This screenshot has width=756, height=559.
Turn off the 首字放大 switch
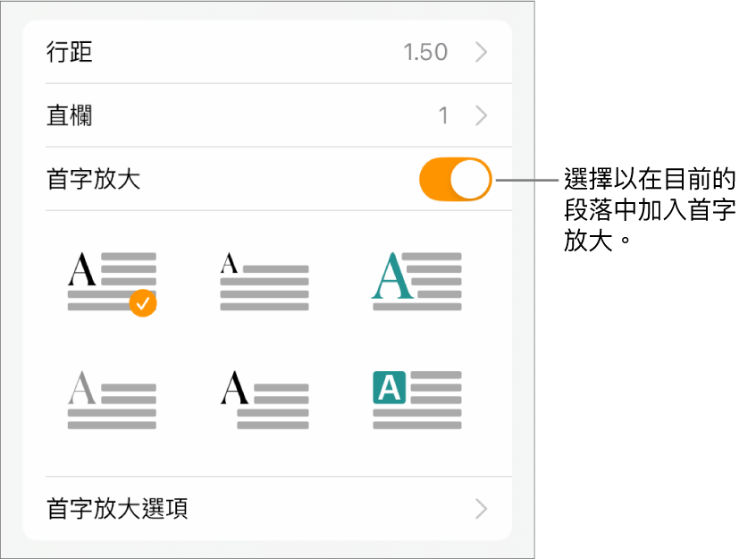[x=455, y=179]
